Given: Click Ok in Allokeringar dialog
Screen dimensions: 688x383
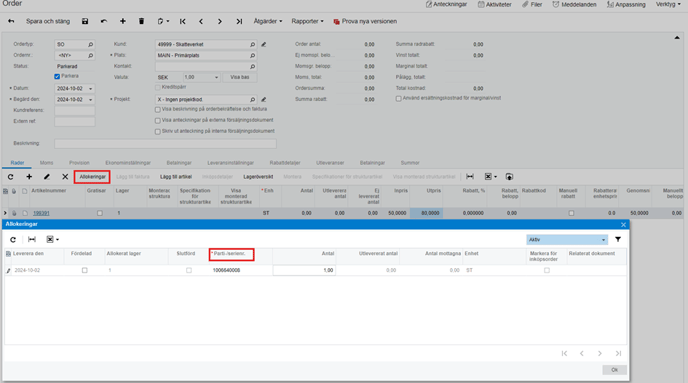Looking at the screenshot, I should click(614, 370).
